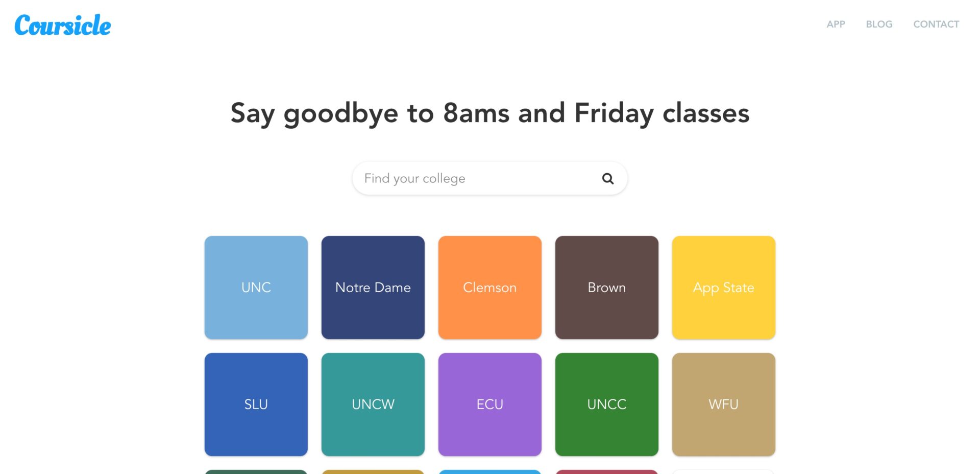Click the partially visible tile below WFU

[x=724, y=471]
